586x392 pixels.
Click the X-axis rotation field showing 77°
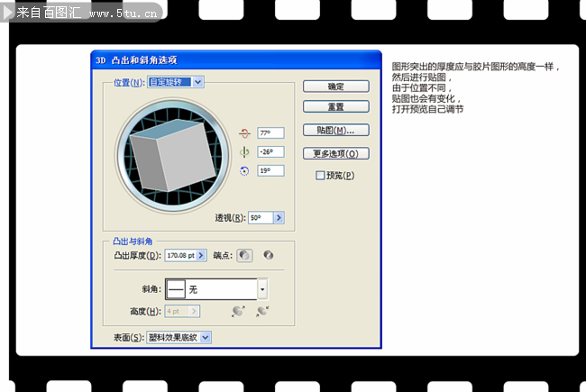(x=270, y=132)
